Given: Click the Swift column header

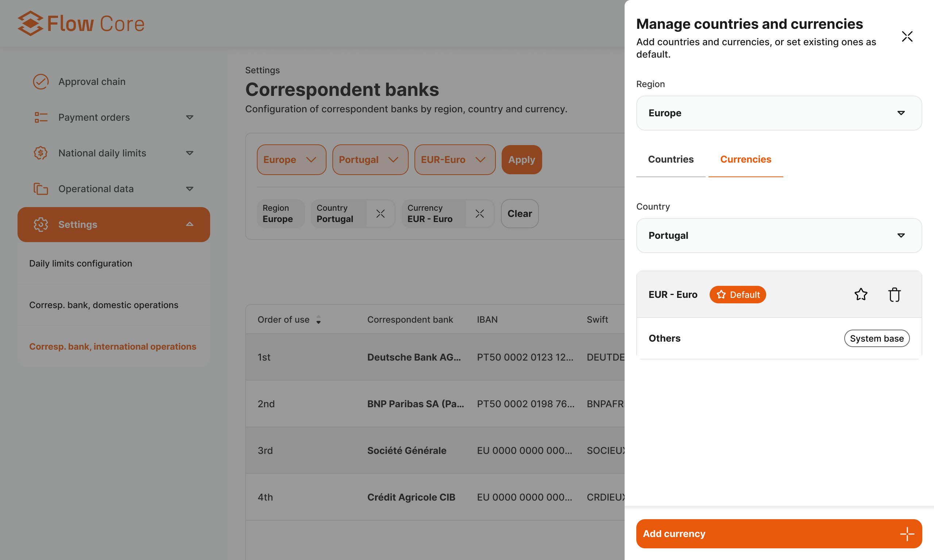Looking at the screenshot, I should (x=597, y=320).
